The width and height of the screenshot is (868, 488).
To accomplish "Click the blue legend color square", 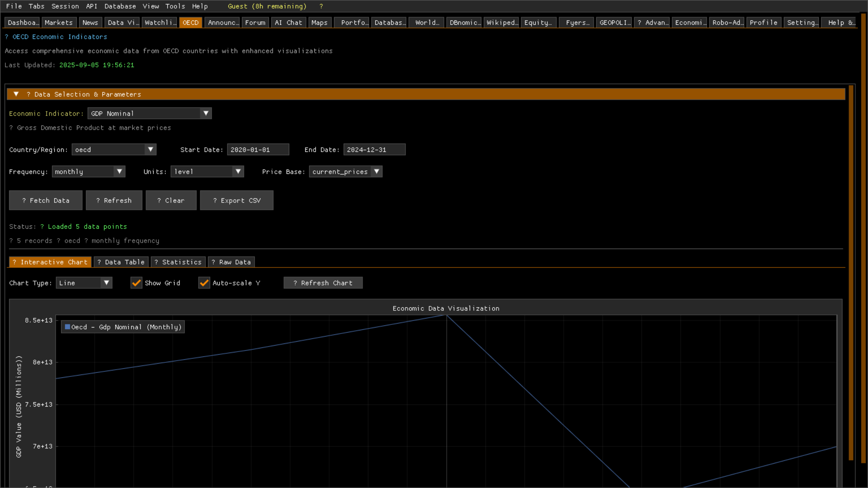I will (67, 327).
